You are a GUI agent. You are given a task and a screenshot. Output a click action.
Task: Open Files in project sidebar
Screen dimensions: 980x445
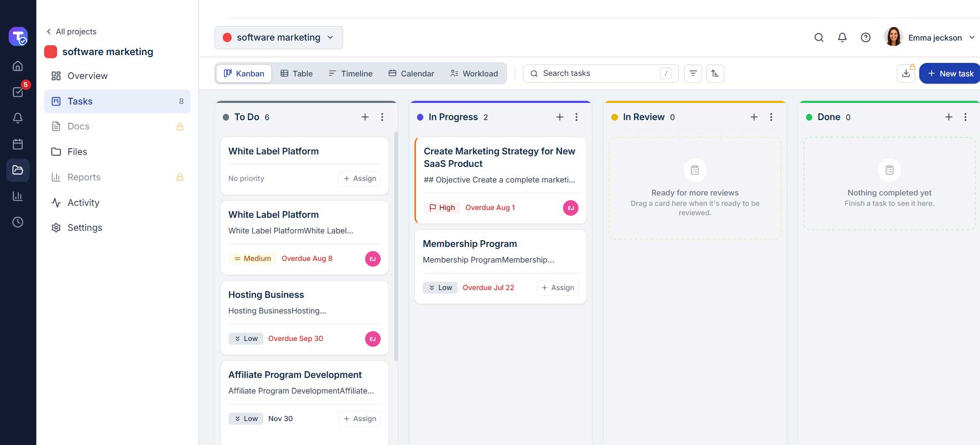point(117,152)
